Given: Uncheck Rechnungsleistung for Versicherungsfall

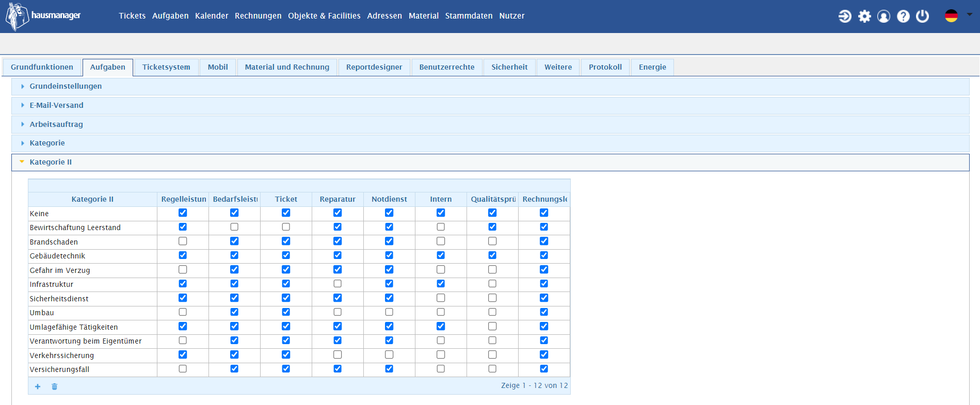Looking at the screenshot, I should coord(544,369).
